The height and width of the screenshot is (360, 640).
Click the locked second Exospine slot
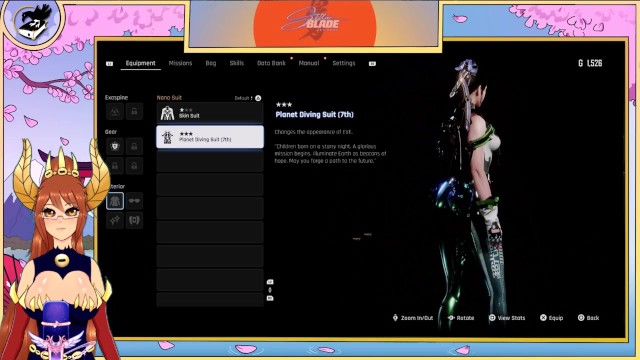(134, 111)
